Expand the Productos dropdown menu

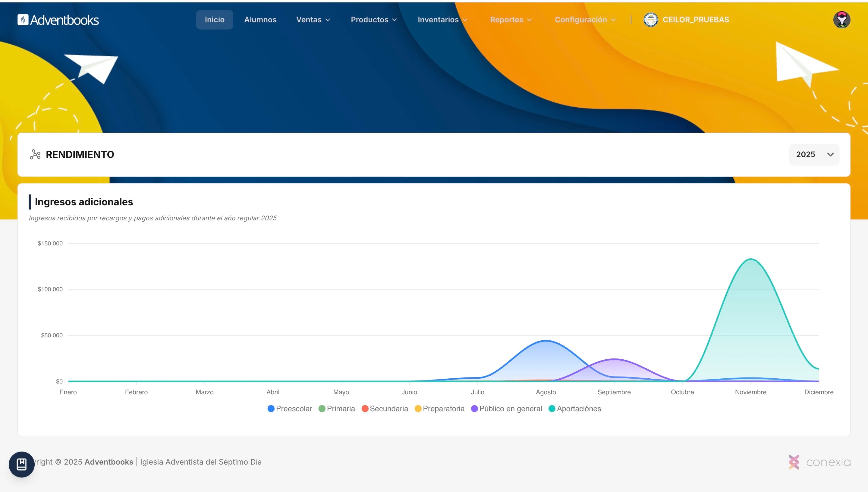tap(373, 20)
